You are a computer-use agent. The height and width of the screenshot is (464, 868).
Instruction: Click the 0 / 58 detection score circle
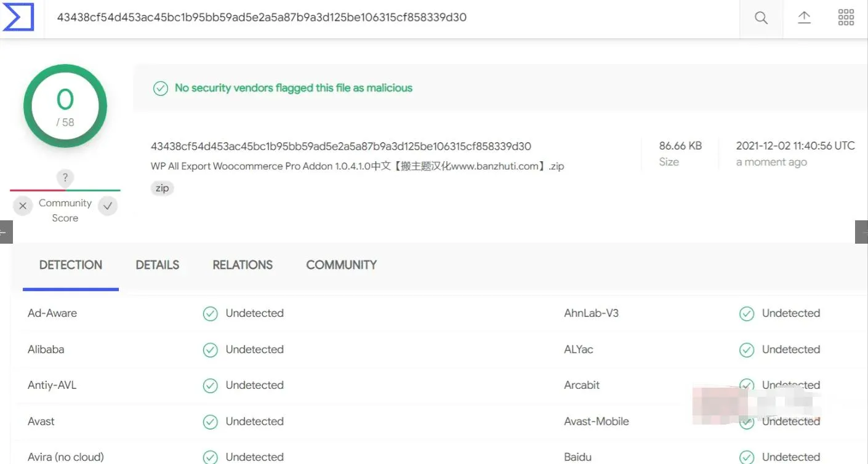65,106
